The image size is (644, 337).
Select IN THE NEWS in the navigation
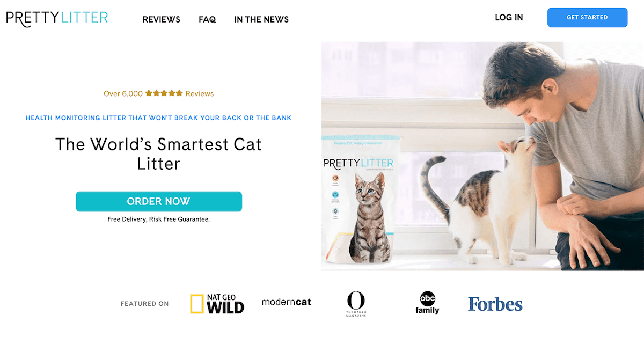[x=261, y=19]
